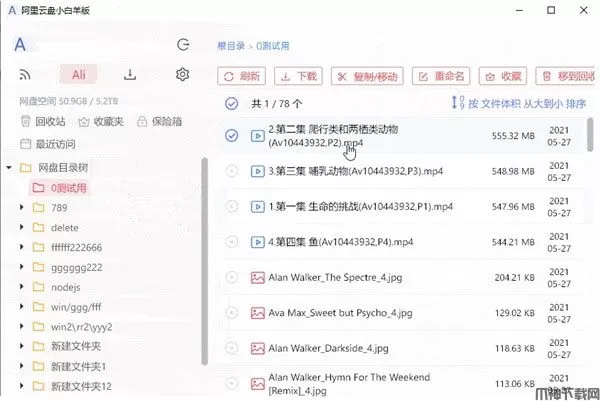The height and width of the screenshot is (401, 600).
Task: Expand the 新建文件夹 folder arrow
Action: [x=21, y=346]
